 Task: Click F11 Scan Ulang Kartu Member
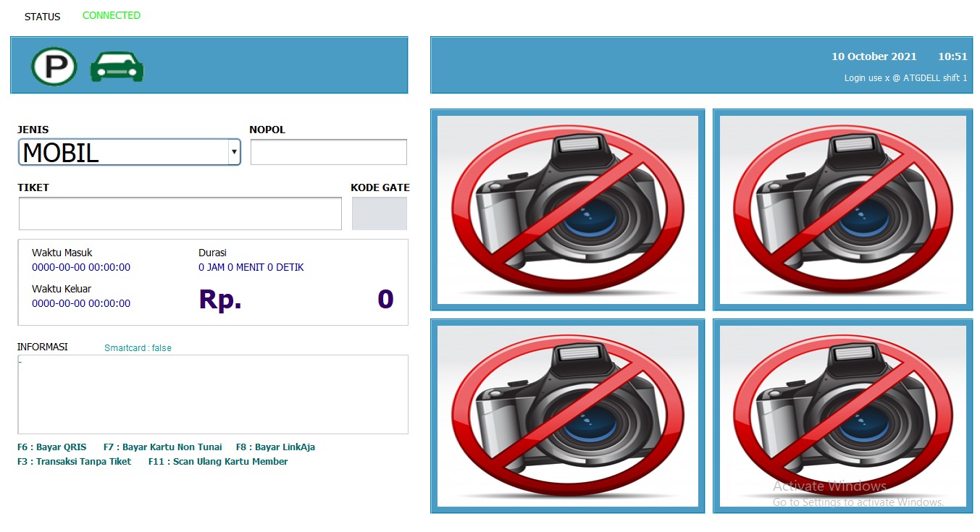(217, 462)
